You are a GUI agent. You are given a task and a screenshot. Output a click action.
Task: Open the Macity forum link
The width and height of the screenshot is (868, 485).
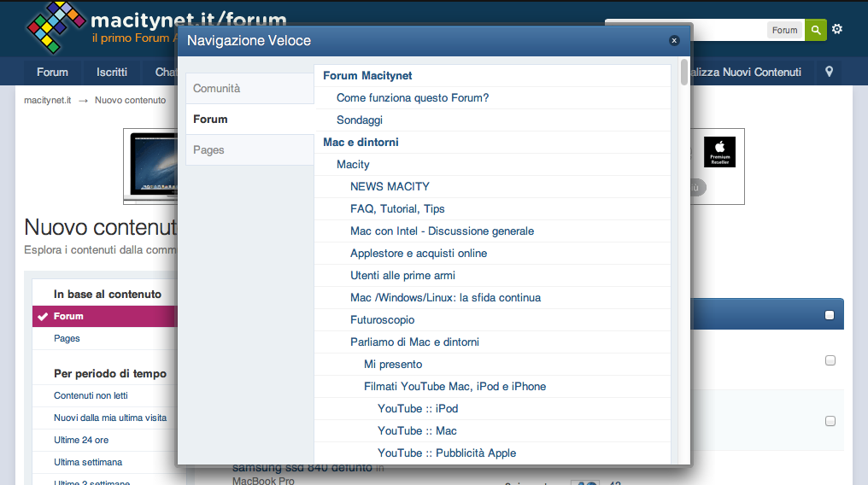point(353,164)
